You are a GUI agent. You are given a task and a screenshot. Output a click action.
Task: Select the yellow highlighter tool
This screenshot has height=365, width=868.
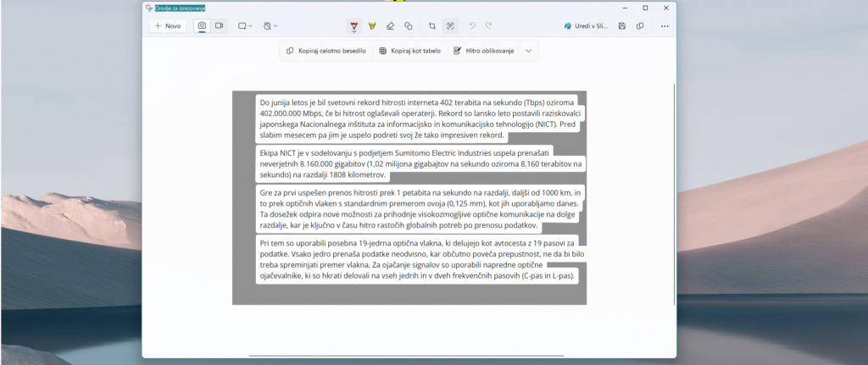coord(372,26)
